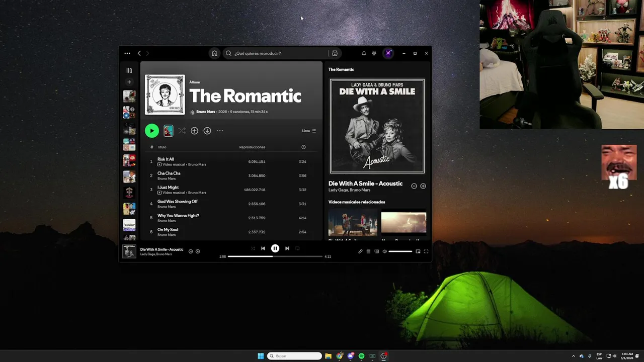Open the Lista view dropdown
This screenshot has width=644, height=362.
click(x=309, y=131)
